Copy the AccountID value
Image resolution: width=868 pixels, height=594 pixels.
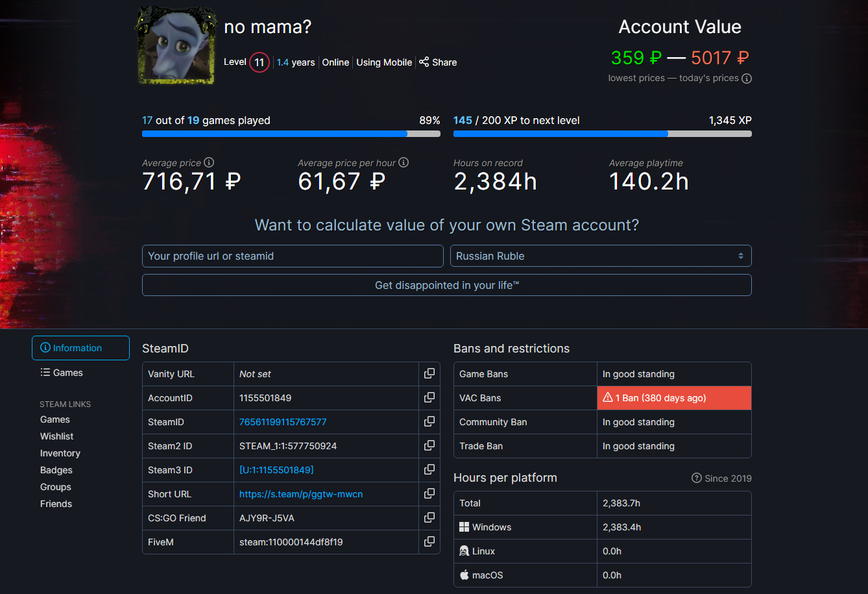coord(429,398)
